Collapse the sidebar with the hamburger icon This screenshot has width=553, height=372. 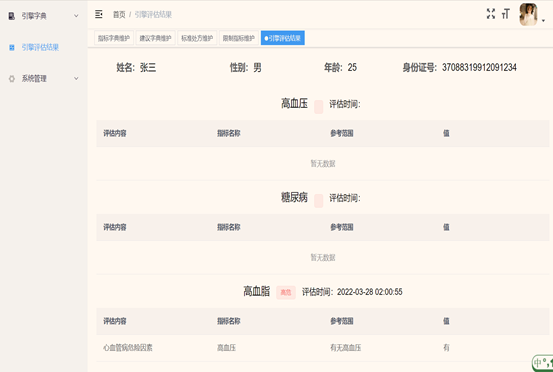click(99, 14)
